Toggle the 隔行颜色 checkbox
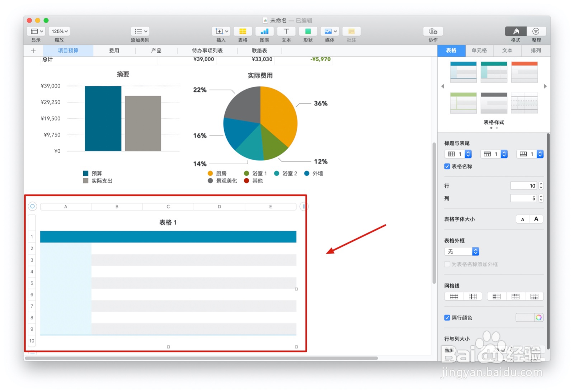 (x=447, y=317)
